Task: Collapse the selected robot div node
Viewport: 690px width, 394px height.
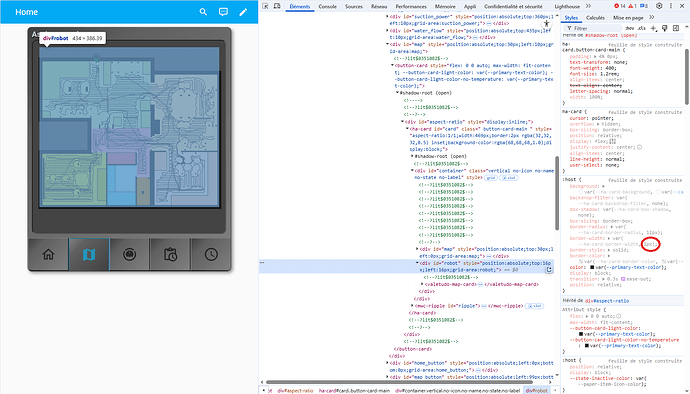Action: 417,263
